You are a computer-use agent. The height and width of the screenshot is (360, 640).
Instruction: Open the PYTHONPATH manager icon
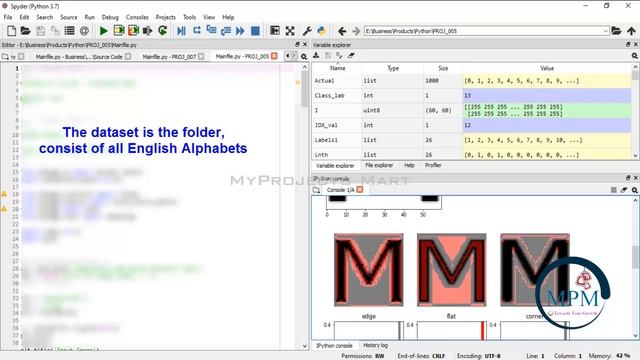point(322,31)
